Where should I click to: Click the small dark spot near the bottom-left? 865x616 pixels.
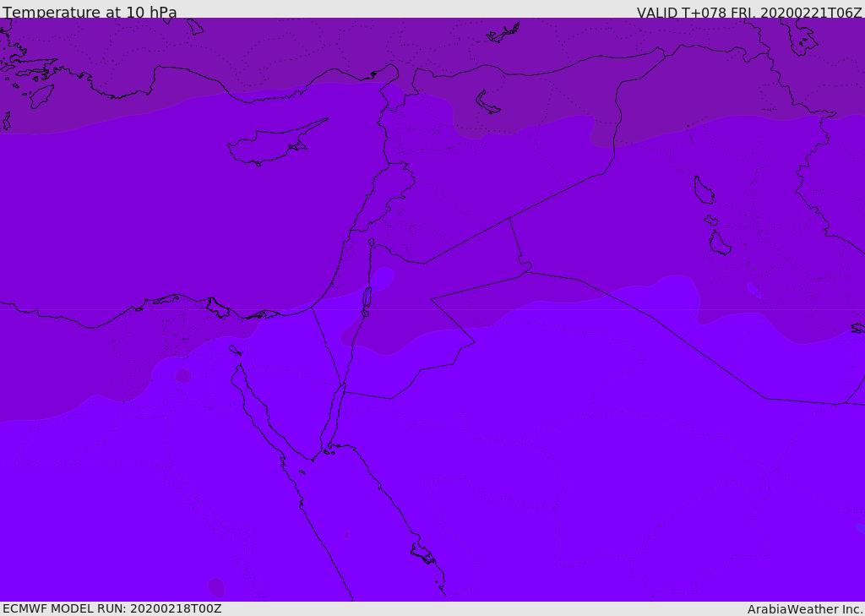216,587
